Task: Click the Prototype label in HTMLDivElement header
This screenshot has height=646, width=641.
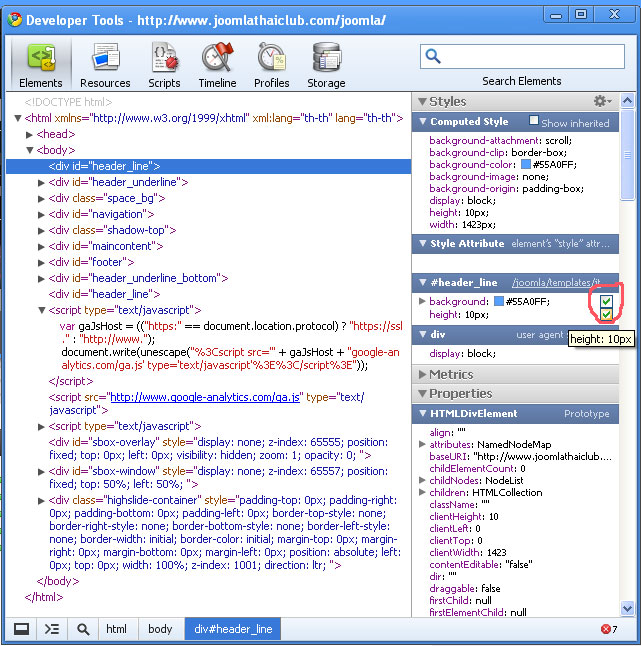Action: coord(587,414)
